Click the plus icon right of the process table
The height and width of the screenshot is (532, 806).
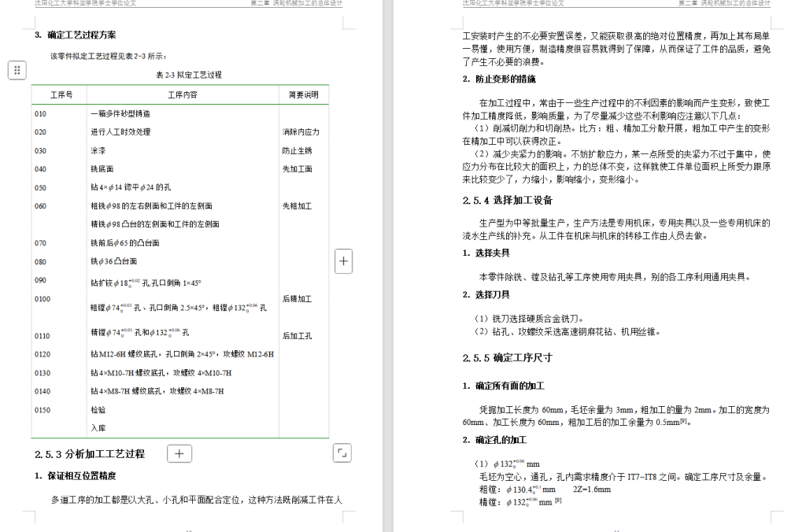(343, 260)
